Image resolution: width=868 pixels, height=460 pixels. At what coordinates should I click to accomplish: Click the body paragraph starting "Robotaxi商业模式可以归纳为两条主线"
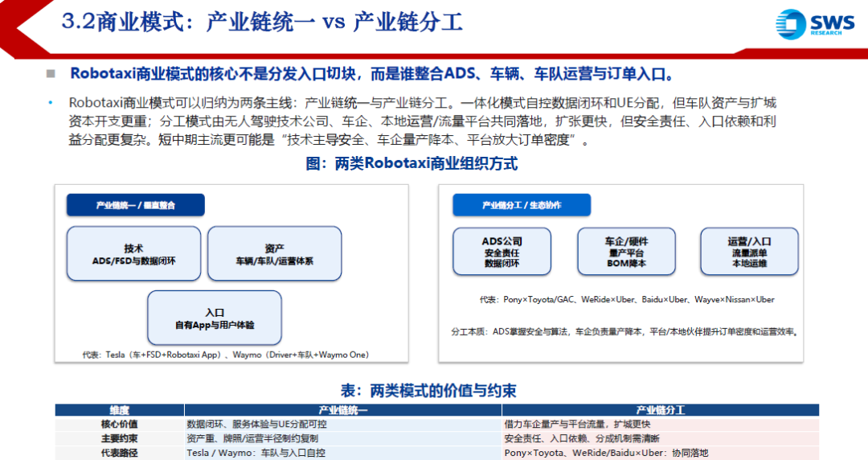pos(423,121)
